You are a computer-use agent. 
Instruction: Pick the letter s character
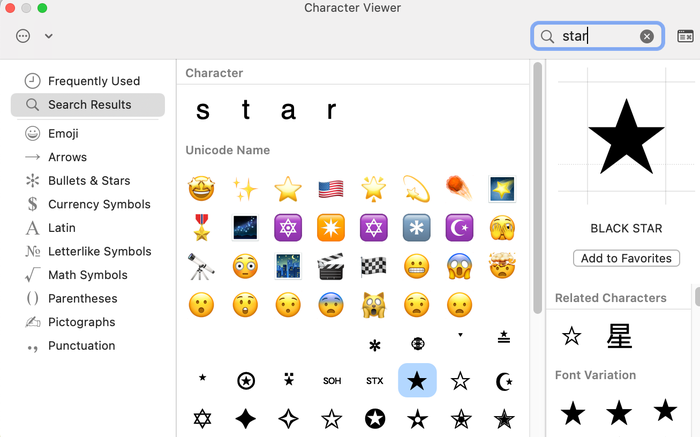(203, 110)
